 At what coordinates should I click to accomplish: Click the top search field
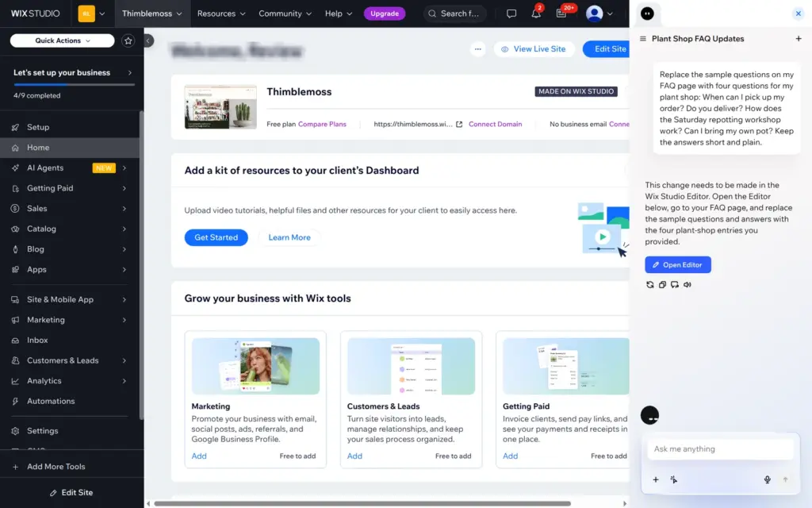[x=454, y=13]
